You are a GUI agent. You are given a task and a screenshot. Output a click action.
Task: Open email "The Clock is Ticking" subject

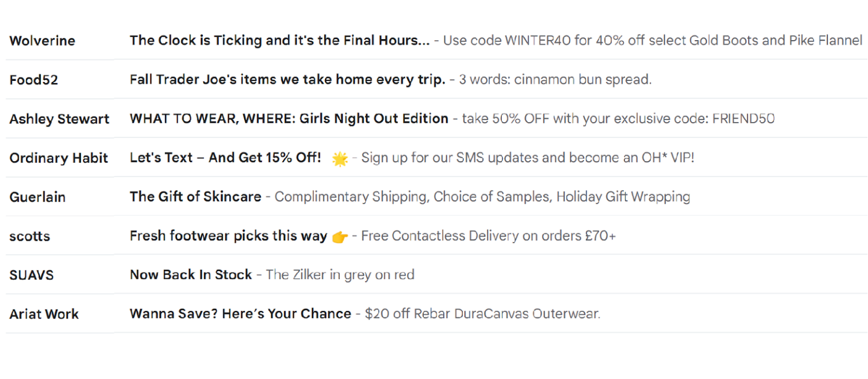279,41
